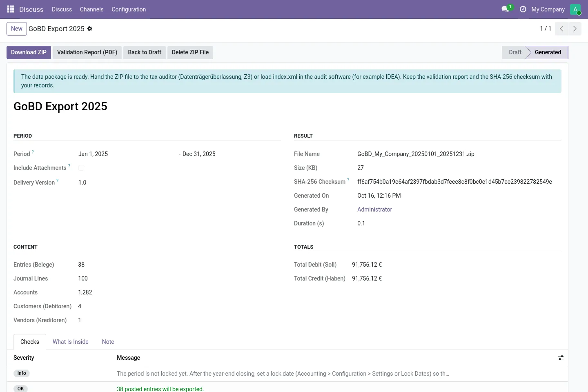
Task: Switch to the Note tab
Action: (x=108, y=342)
